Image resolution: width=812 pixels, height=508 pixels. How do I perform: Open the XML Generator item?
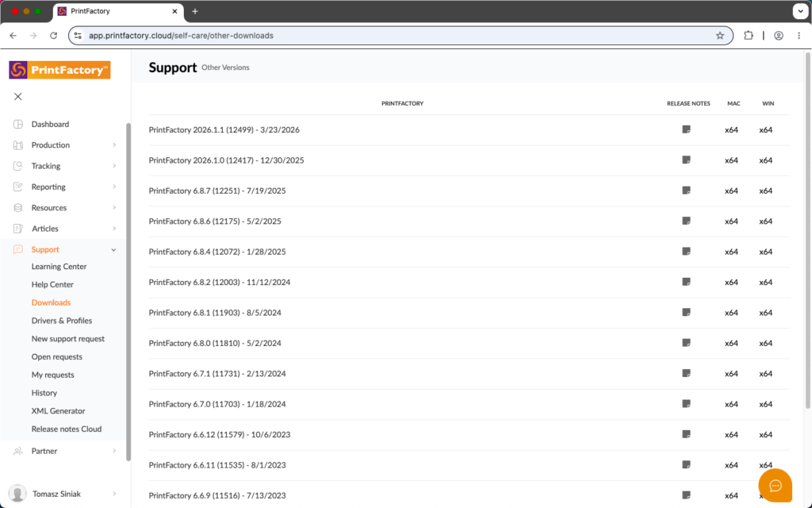point(58,411)
